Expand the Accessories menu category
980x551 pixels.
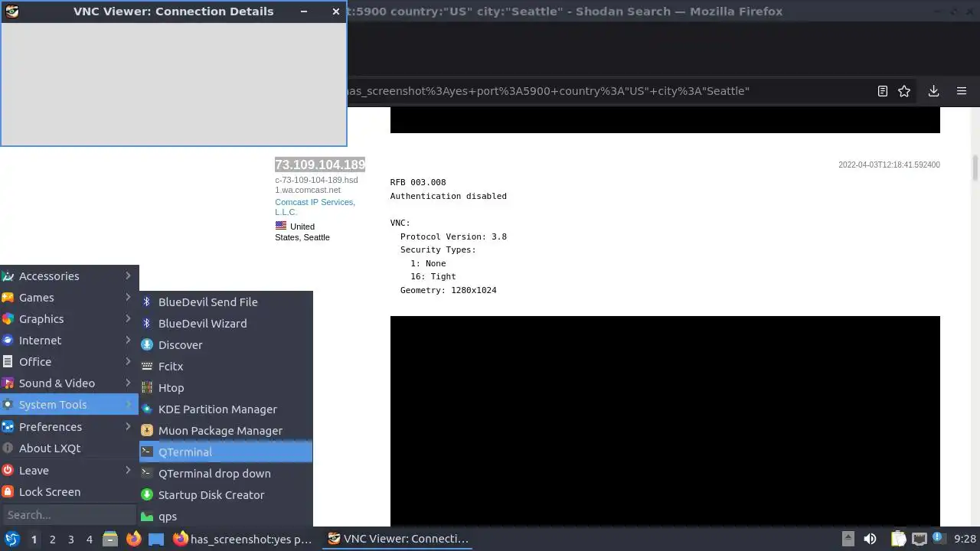coord(69,276)
